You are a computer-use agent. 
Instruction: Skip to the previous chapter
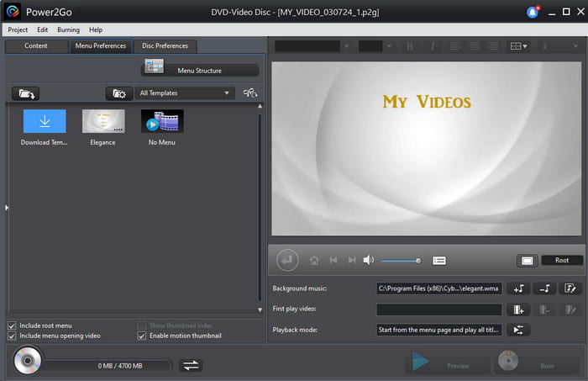click(x=333, y=260)
